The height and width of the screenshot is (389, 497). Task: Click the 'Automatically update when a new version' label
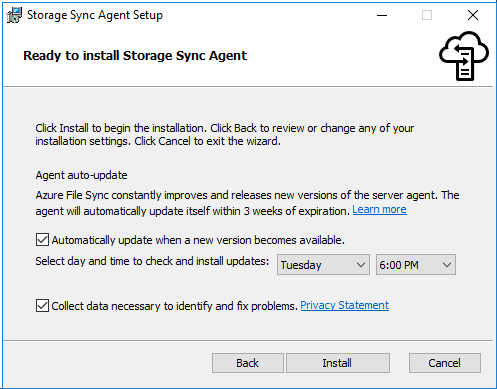[x=198, y=240]
